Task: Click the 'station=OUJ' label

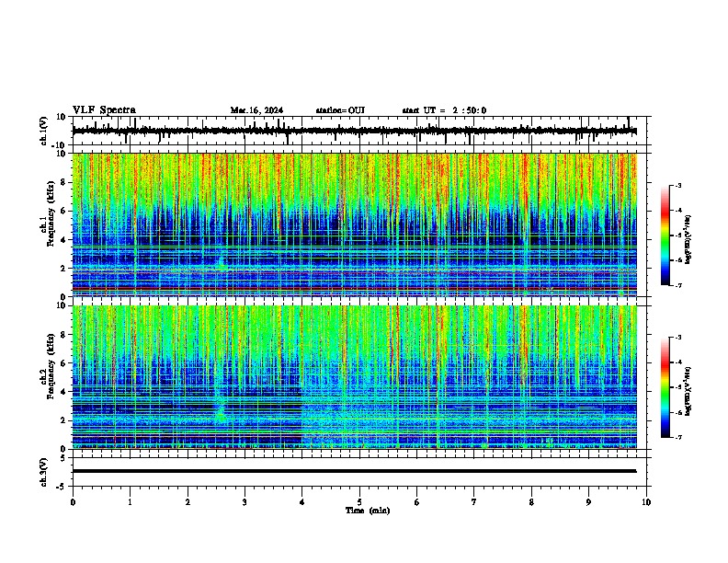Action: [340, 110]
